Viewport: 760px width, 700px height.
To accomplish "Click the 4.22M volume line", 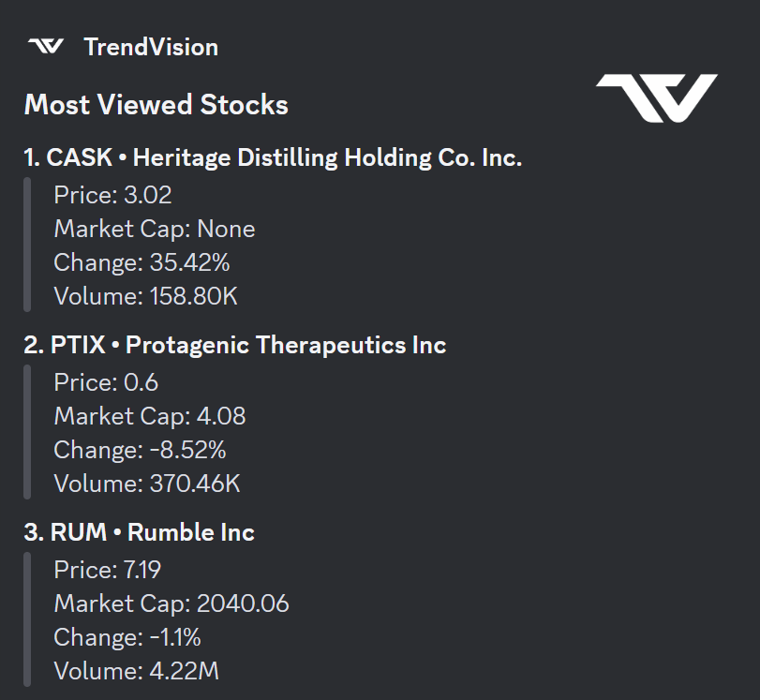I will [x=136, y=671].
